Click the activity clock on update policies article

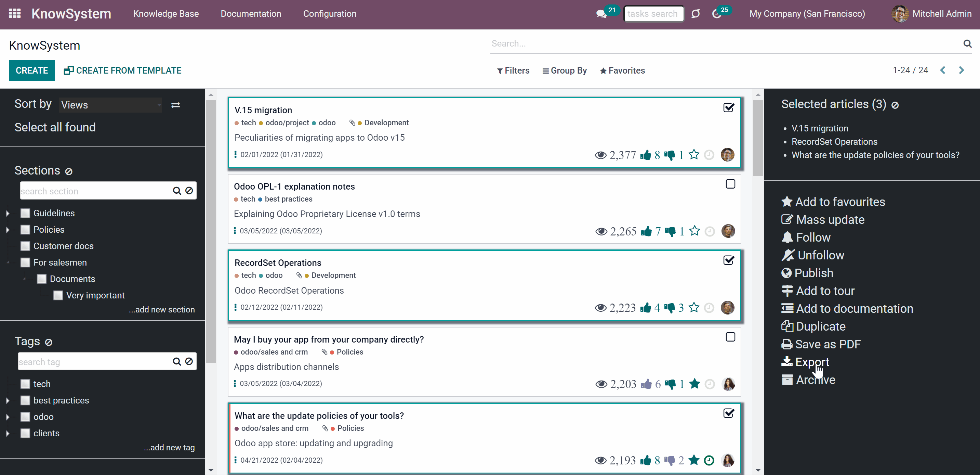(x=709, y=461)
